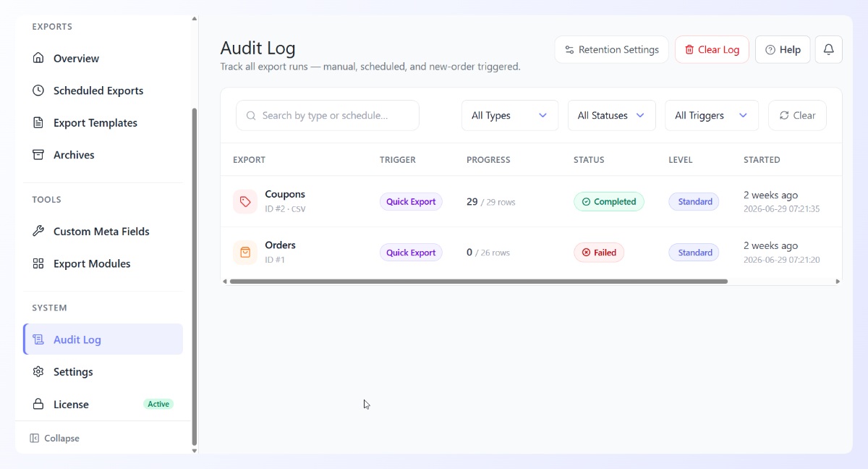
Task: Navigate to Archives
Action: click(x=103, y=155)
